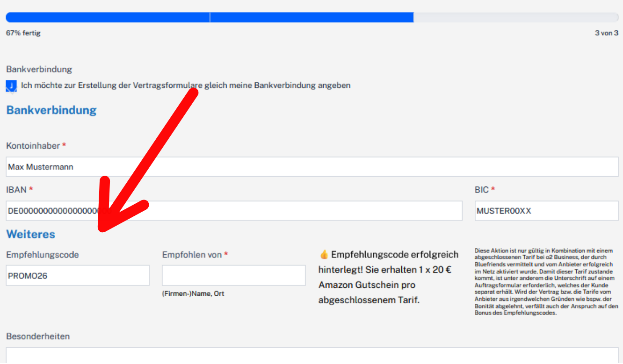The height and width of the screenshot is (364, 623).
Task: Click the 'Besonderheiten' field label
Action: click(x=38, y=336)
